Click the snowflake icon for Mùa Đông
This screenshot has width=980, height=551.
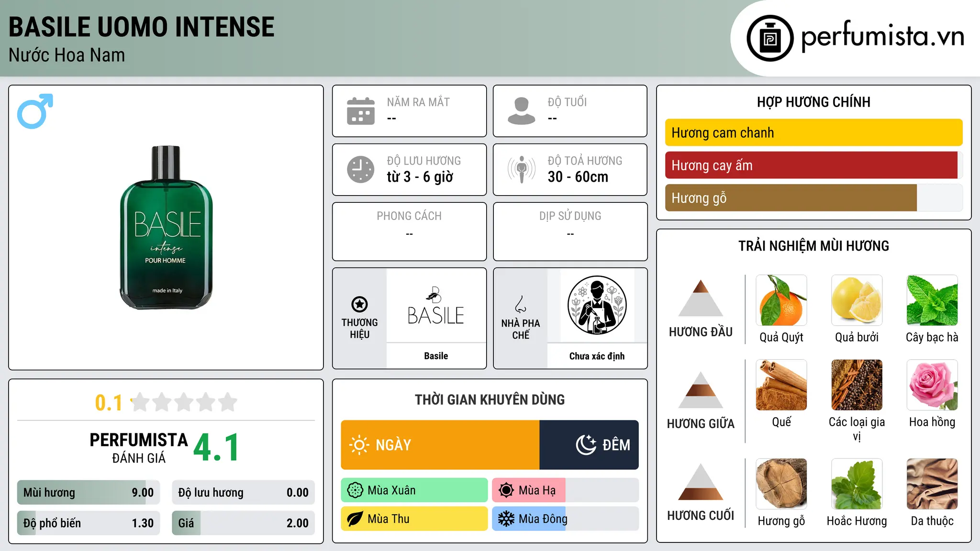[x=506, y=519]
